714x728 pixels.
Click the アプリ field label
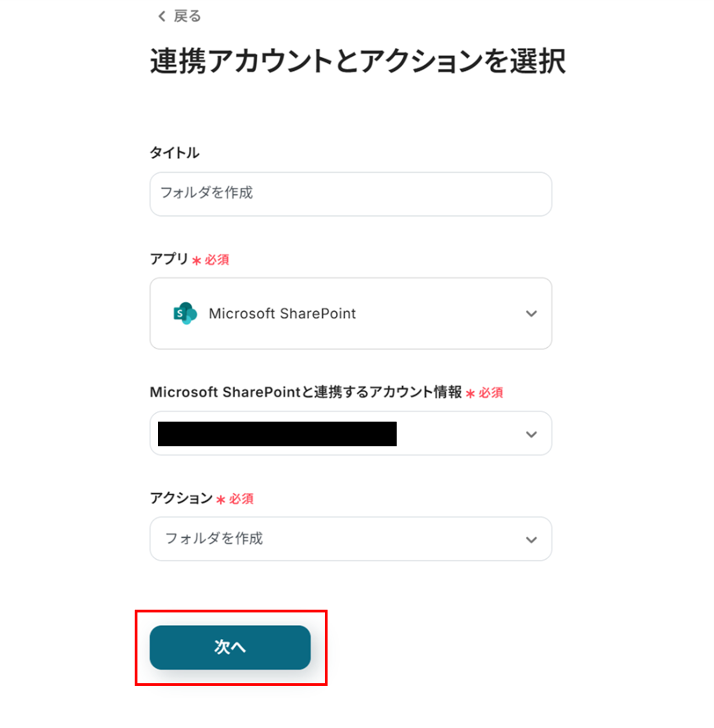tap(169, 259)
